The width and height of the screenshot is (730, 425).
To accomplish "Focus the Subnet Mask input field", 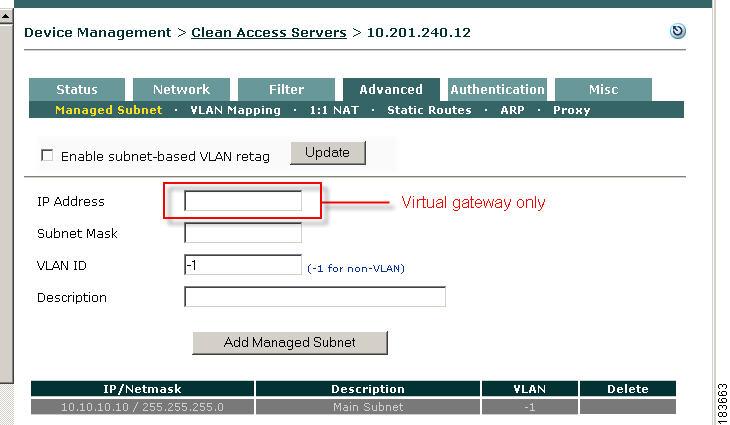I will [243, 233].
